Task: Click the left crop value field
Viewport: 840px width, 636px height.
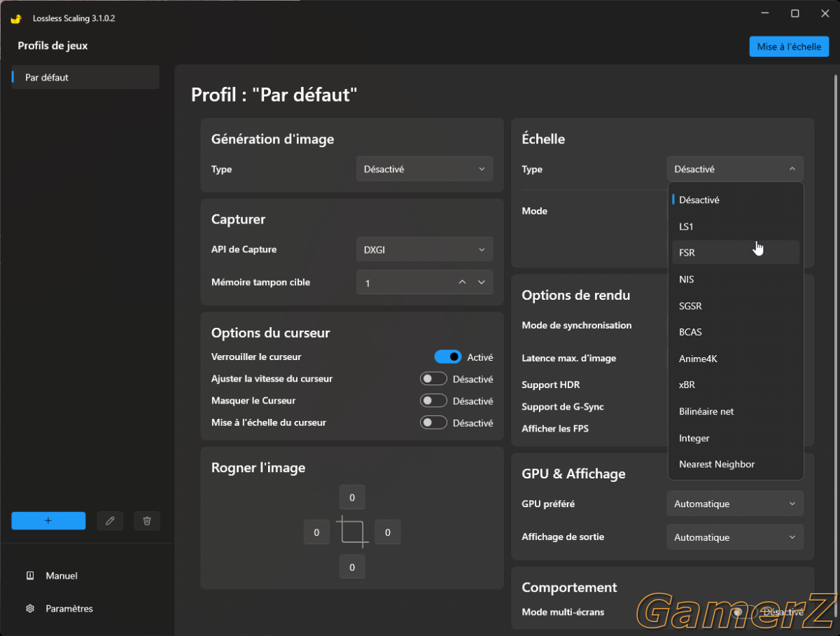Action: (x=316, y=532)
